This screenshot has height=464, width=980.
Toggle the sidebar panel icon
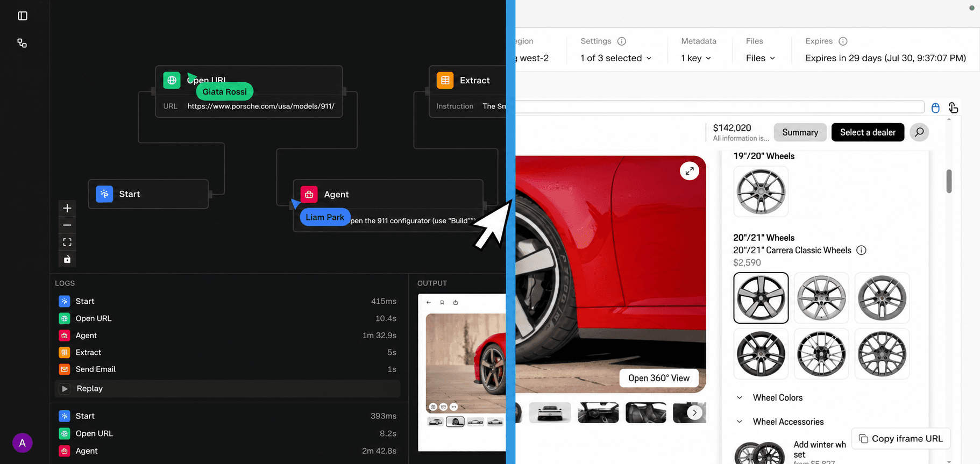pyautogui.click(x=23, y=16)
